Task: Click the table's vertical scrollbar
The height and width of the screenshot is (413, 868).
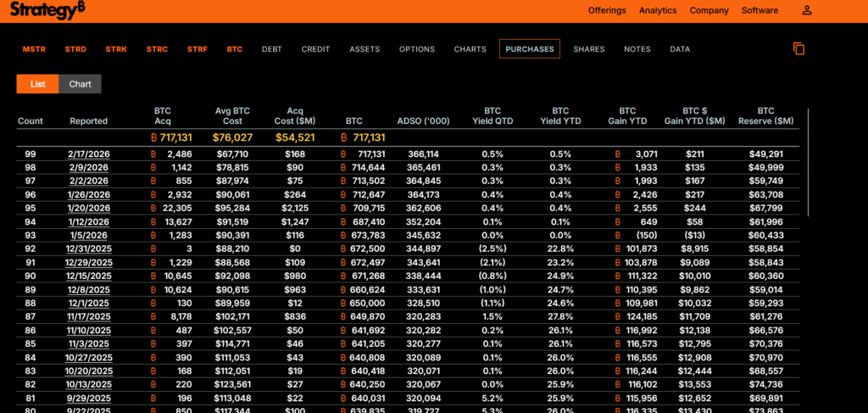Action: [x=808, y=161]
